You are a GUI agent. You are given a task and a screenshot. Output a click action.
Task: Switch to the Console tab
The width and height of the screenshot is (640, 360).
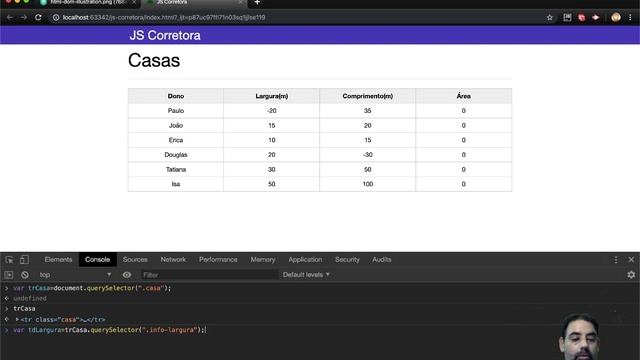(98, 260)
